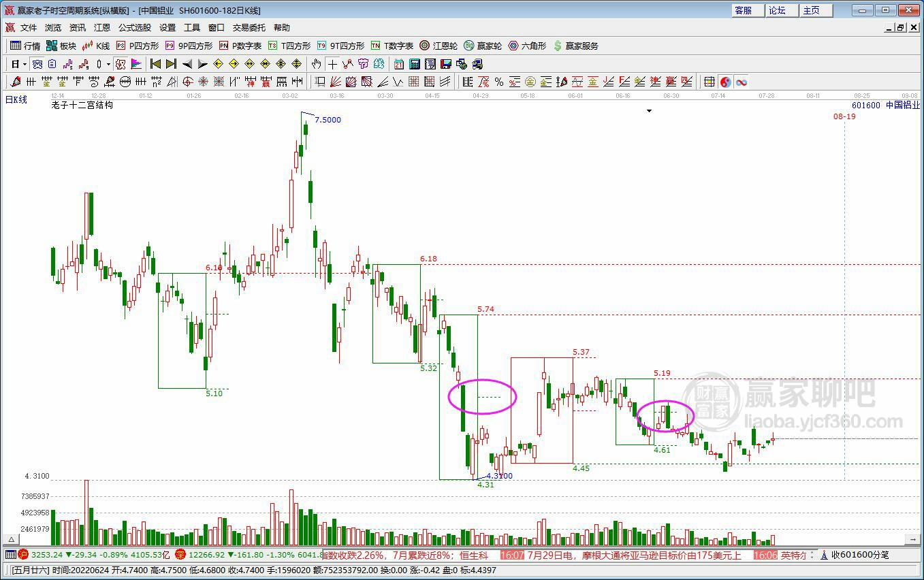Click the 老子十二宫结构 chart label
Viewport: 924px width, 580px height.
tap(82, 106)
